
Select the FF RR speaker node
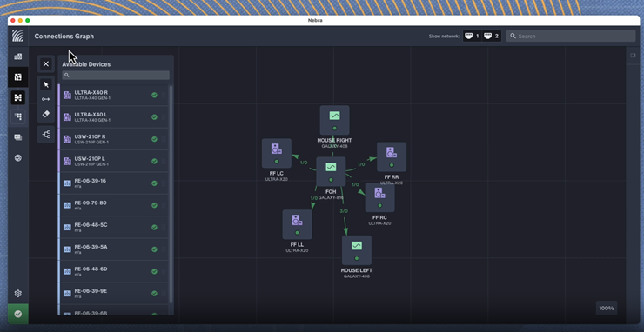(392, 156)
